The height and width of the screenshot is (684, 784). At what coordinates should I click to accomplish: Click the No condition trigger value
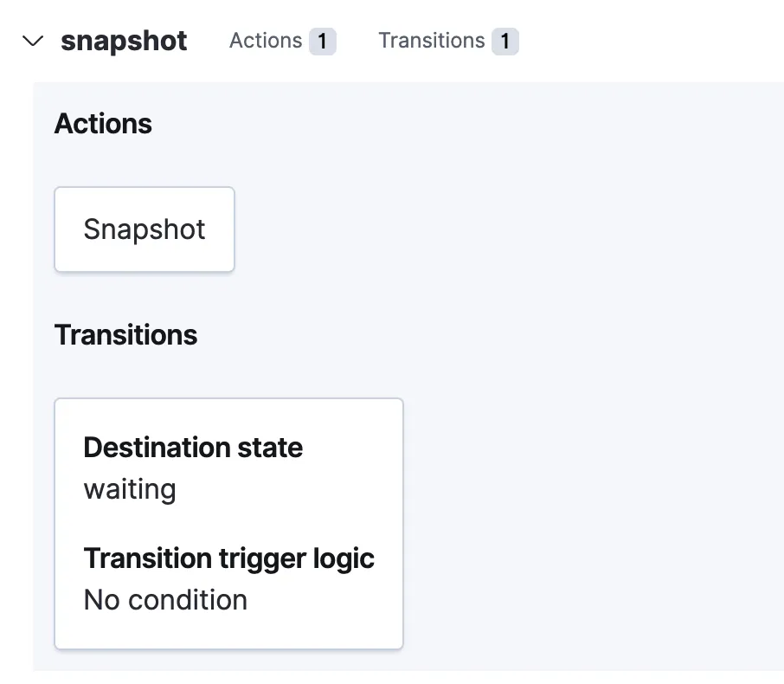165,600
